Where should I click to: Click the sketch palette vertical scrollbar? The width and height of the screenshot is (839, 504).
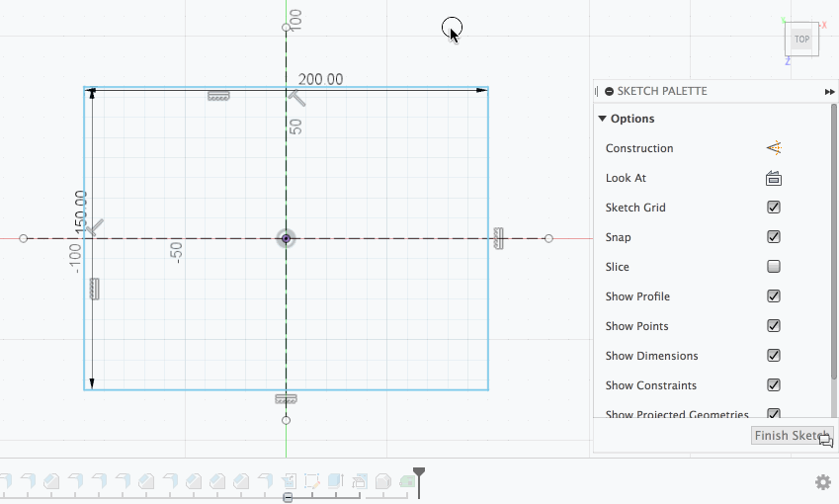click(x=834, y=241)
